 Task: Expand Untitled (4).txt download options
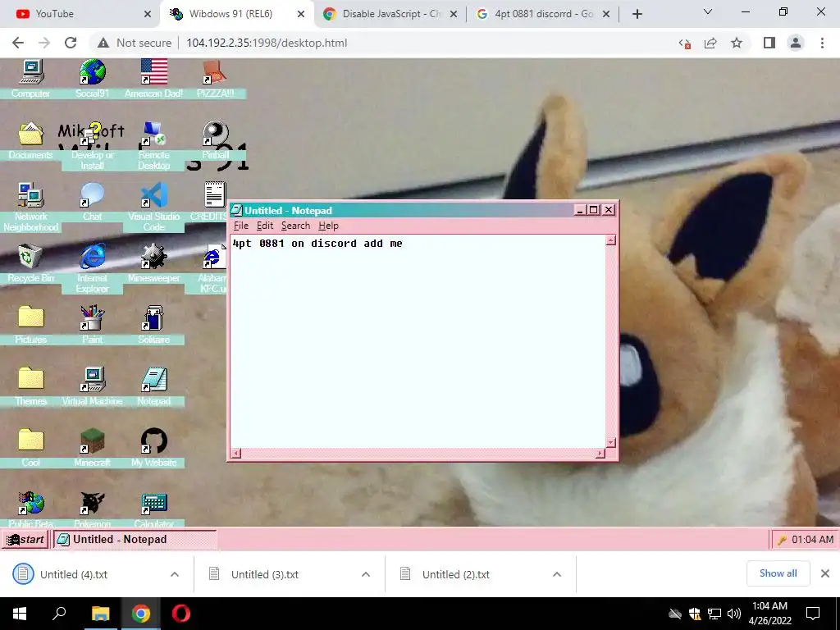[175, 574]
